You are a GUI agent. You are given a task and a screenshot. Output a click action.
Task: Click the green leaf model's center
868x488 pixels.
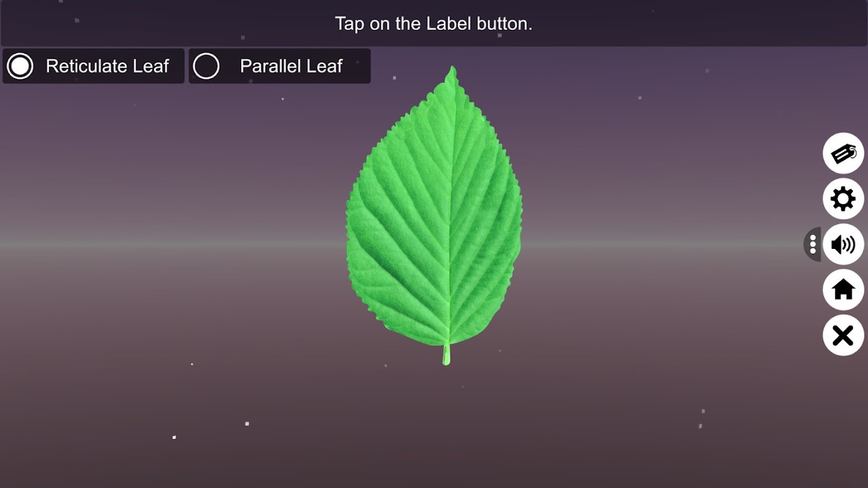[x=435, y=213]
